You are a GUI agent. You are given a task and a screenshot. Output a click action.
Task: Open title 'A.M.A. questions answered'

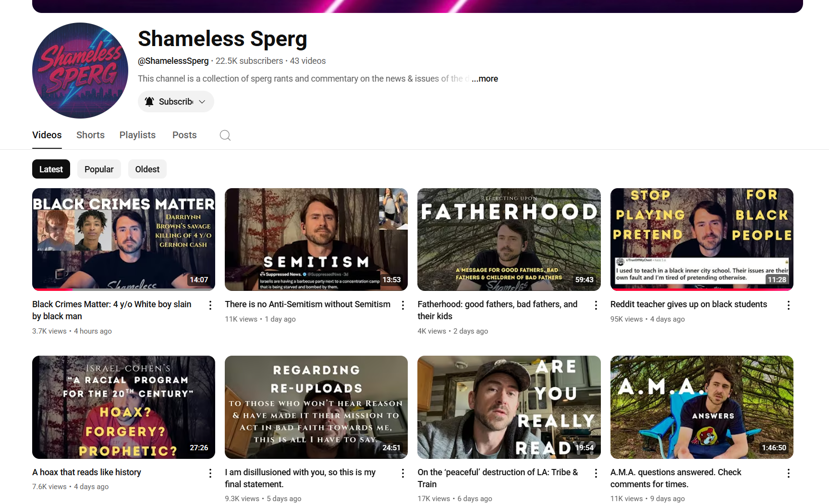pyautogui.click(x=676, y=478)
